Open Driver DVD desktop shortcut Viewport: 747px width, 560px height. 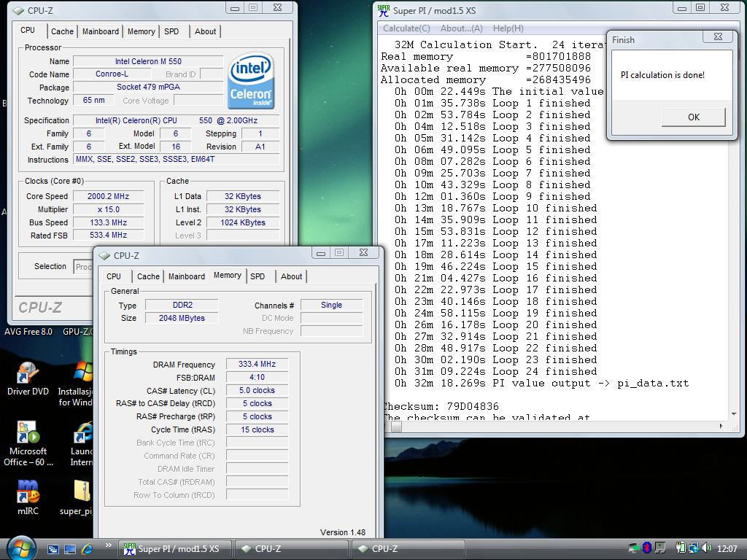(28, 378)
